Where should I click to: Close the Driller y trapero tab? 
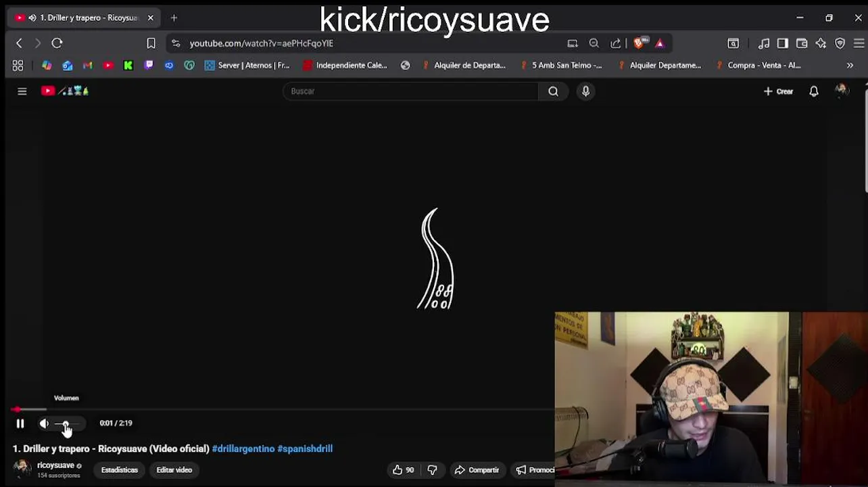[151, 18]
